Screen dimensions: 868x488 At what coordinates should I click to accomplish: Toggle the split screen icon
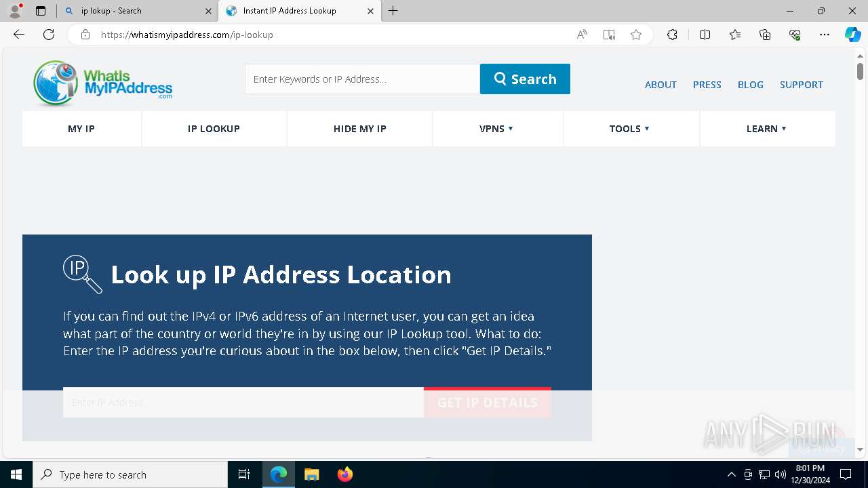point(705,35)
